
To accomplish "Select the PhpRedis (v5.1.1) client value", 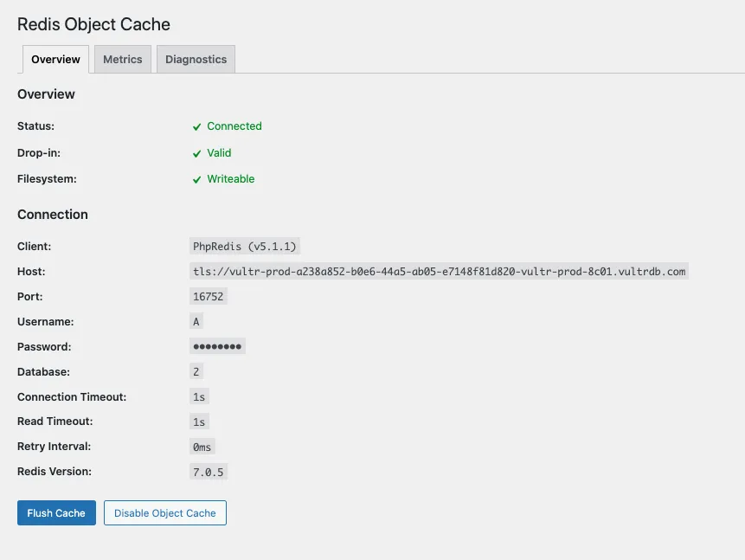I will [x=245, y=247].
